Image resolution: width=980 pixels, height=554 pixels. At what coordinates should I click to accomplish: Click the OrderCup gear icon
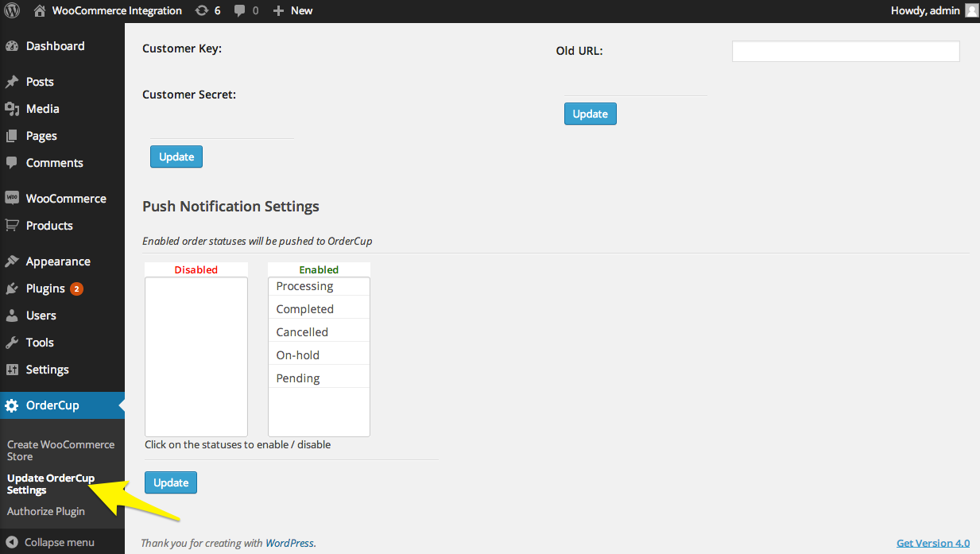click(12, 405)
